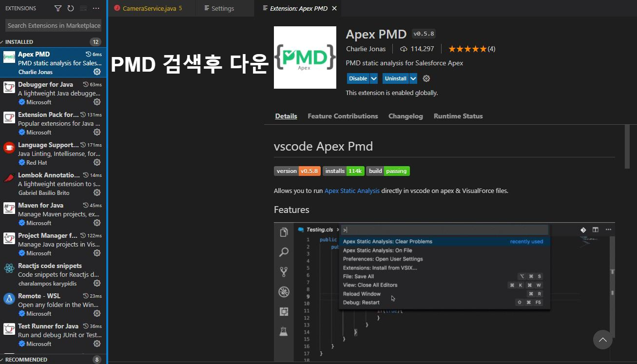Click the Search Extensions in Marketplace field
This screenshot has height=364, width=637.
pyautogui.click(x=54, y=25)
